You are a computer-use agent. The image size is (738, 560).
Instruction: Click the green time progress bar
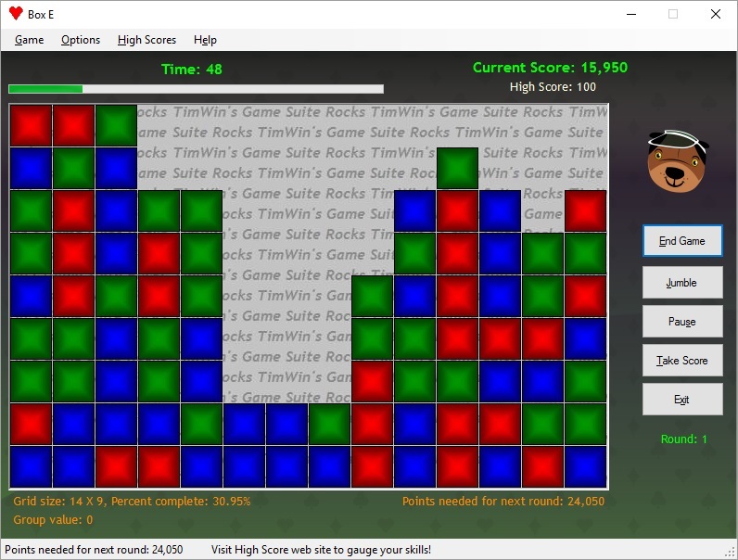coord(46,89)
